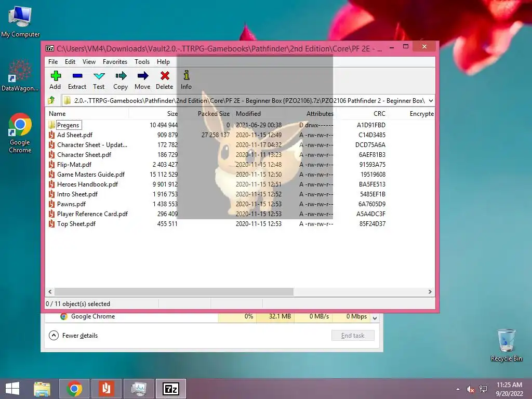Image resolution: width=532 pixels, height=399 pixels.
Task: Click the Info toolbar icon
Action: (187, 75)
